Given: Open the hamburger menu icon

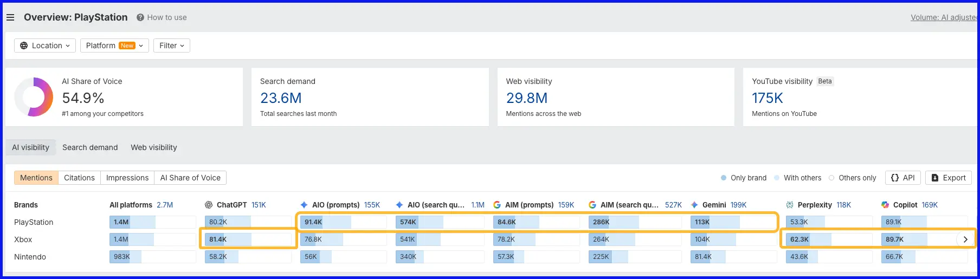Looking at the screenshot, I should pos(10,17).
